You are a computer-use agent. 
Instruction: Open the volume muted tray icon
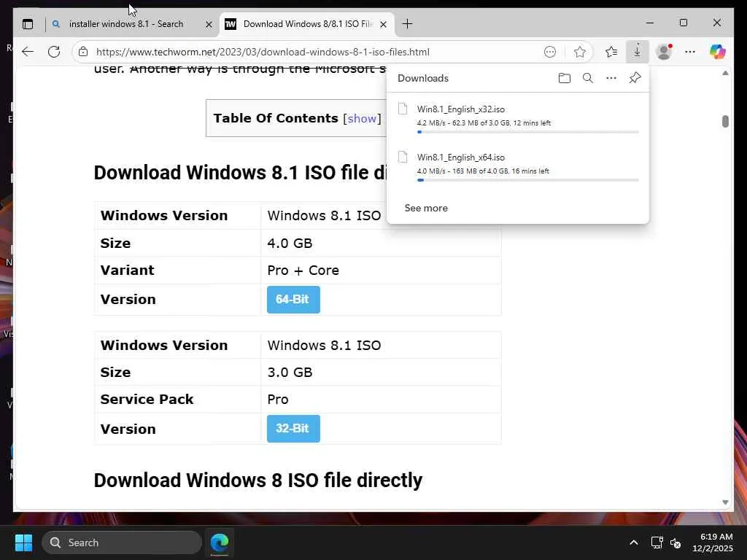676,542
